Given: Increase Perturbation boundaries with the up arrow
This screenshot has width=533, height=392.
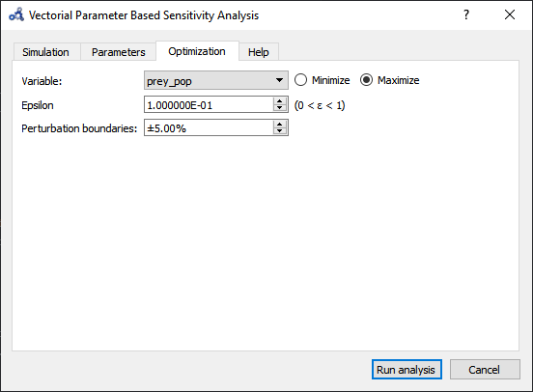Looking at the screenshot, I should 280,125.
